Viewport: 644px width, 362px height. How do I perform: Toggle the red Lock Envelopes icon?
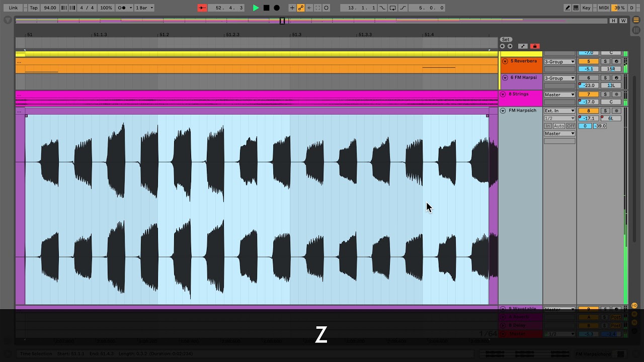click(x=535, y=46)
